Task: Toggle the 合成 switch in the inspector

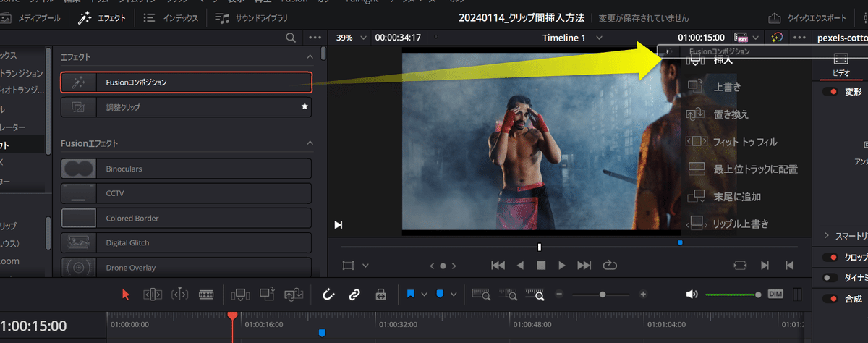Action: pos(830,298)
